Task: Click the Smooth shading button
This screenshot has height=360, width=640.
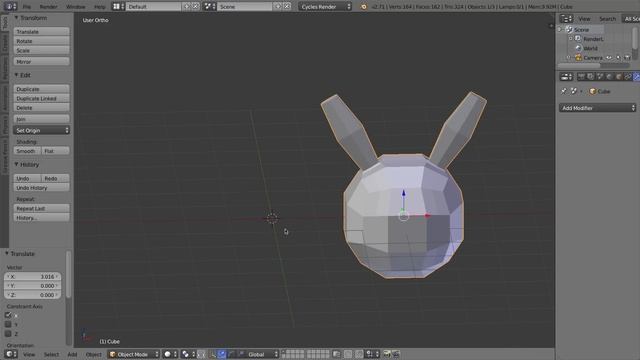Action: [27, 151]
